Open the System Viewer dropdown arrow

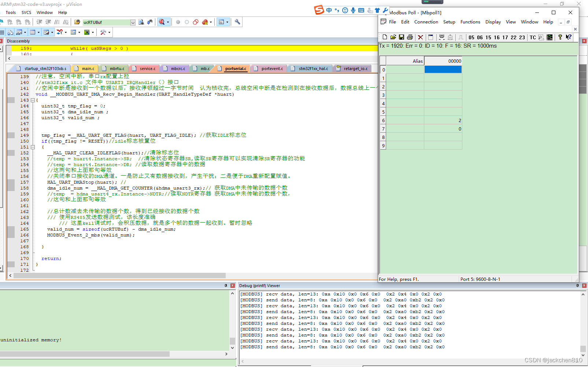(x=93, y=32)
